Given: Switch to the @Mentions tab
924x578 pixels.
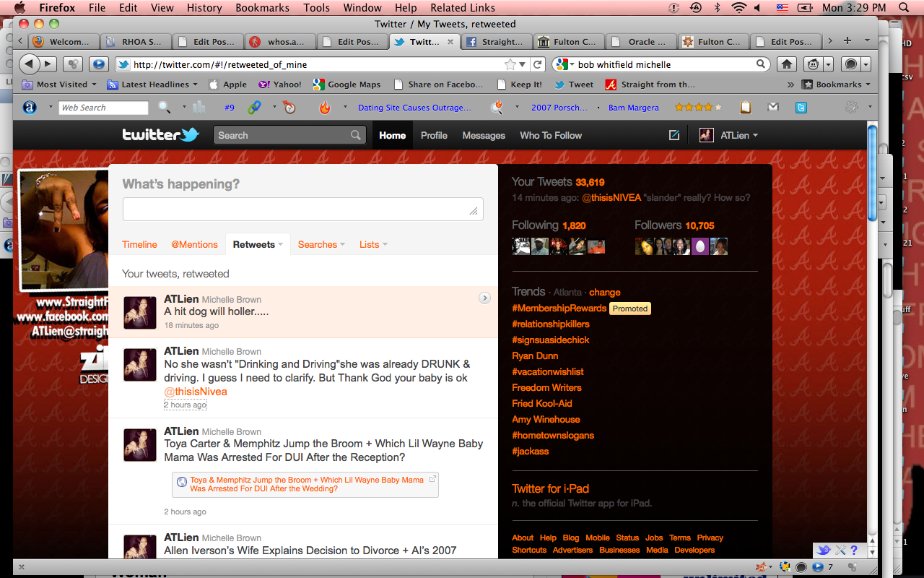Looking at the screenshot, I should pos(194,244).
